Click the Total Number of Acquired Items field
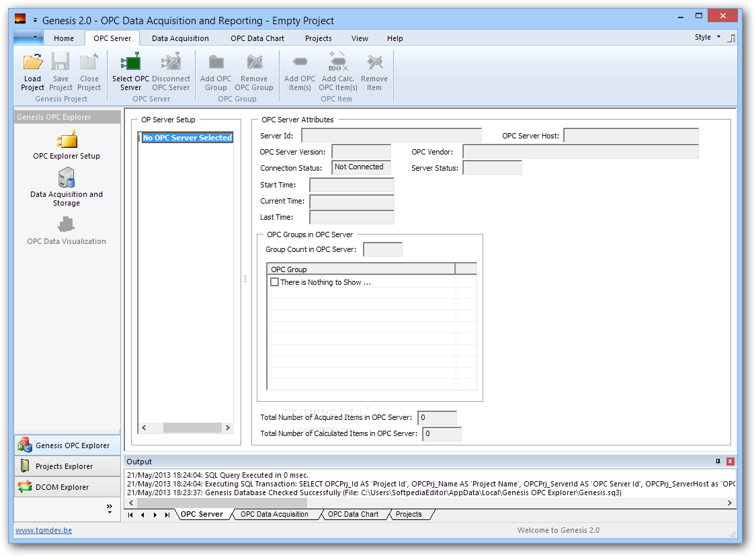Screen dimensions: 756x557 [x=437, y=418]
